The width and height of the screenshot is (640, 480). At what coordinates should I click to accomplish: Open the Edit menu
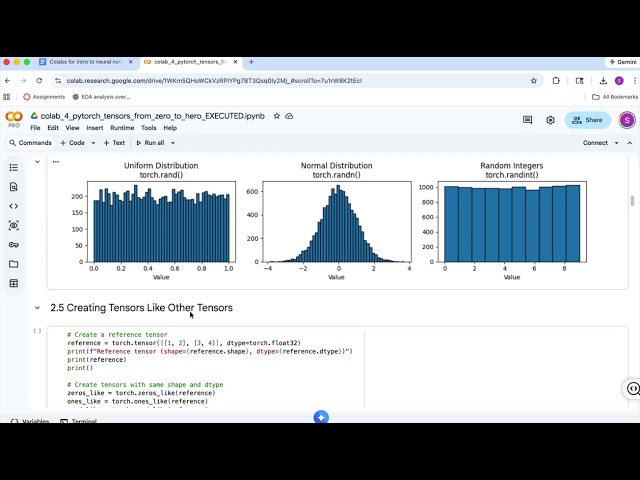coord(53,128)
